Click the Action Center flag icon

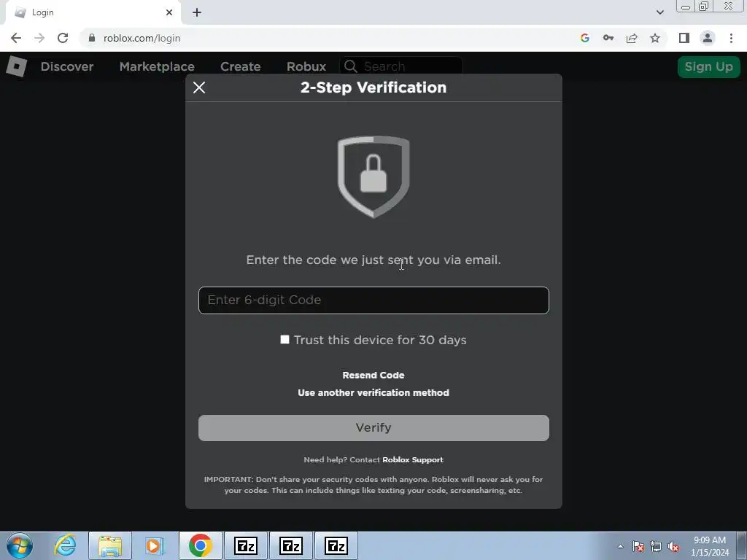point(638,546)
